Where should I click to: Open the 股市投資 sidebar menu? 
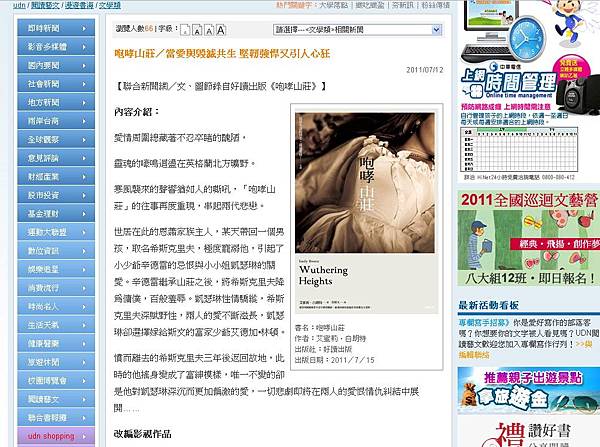pos(56,195)
